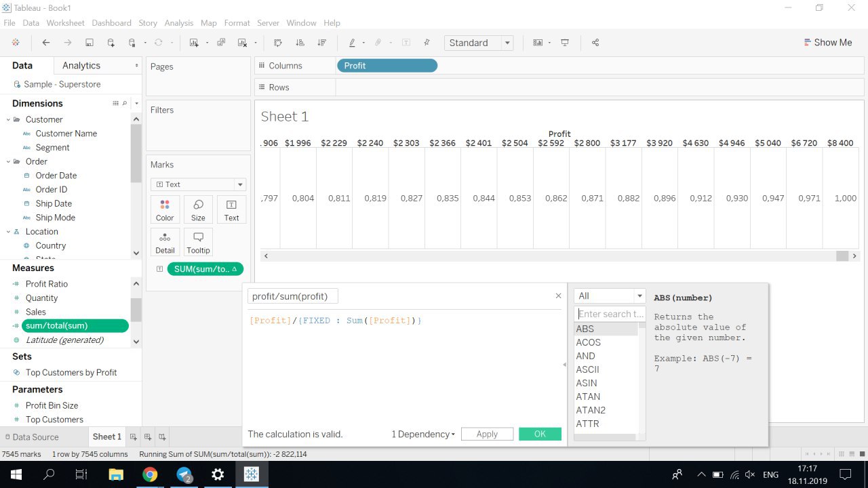Open Telegram from the taskbar
868x488 pixels.
click(184, 474)
